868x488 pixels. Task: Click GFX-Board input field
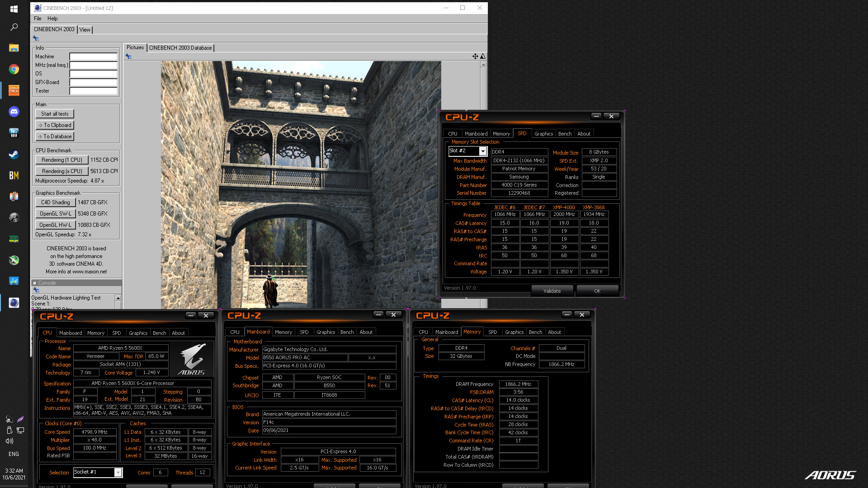coord(93,82)
